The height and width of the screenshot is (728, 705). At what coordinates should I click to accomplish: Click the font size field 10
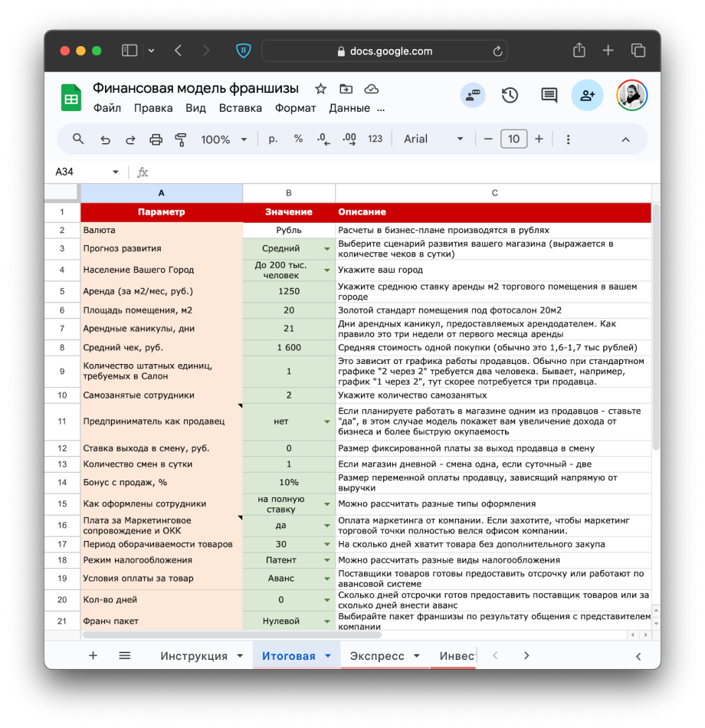click(513, 139)
